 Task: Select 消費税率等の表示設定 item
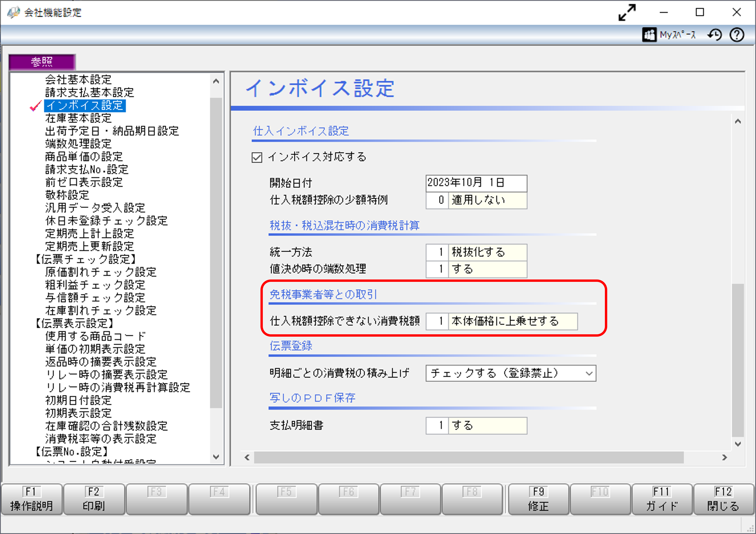[101, 439]
